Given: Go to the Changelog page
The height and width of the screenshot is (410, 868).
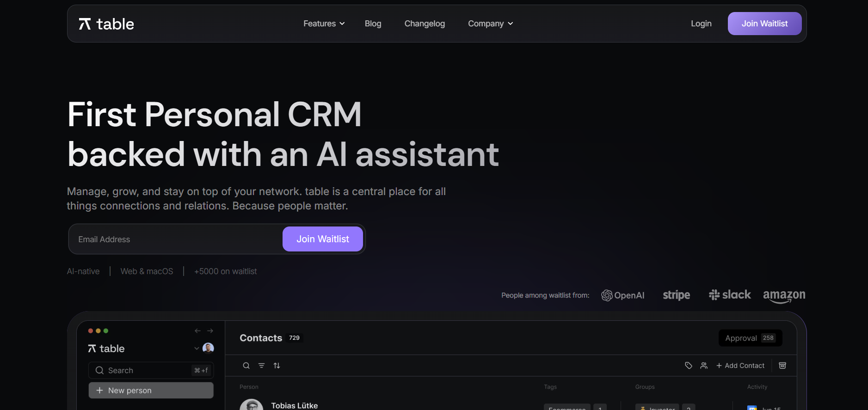Looking at the screenshot, I should pyautogui.click(x=425, y=24).
